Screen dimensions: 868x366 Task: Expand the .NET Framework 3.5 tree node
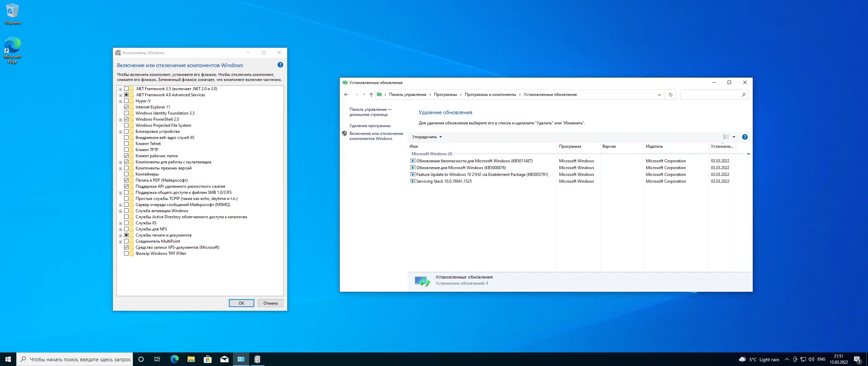point(120,89)
